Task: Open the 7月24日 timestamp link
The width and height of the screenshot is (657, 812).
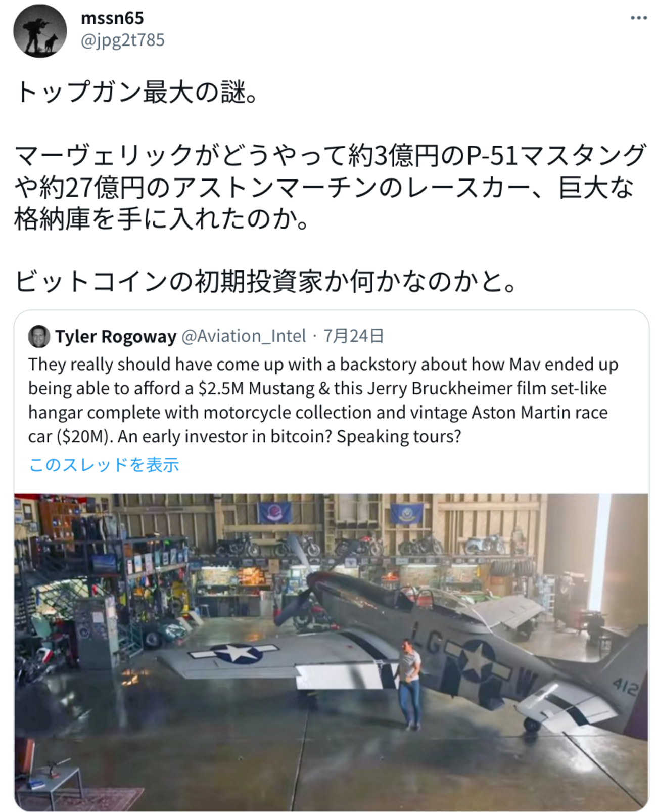Action: [x=354, y=336]
